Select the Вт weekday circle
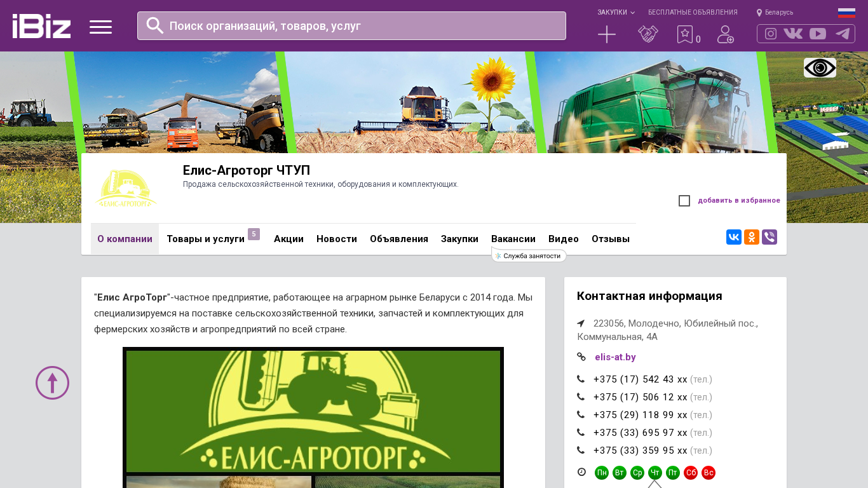This screenshot has width=868, height=488. [620, 473]
